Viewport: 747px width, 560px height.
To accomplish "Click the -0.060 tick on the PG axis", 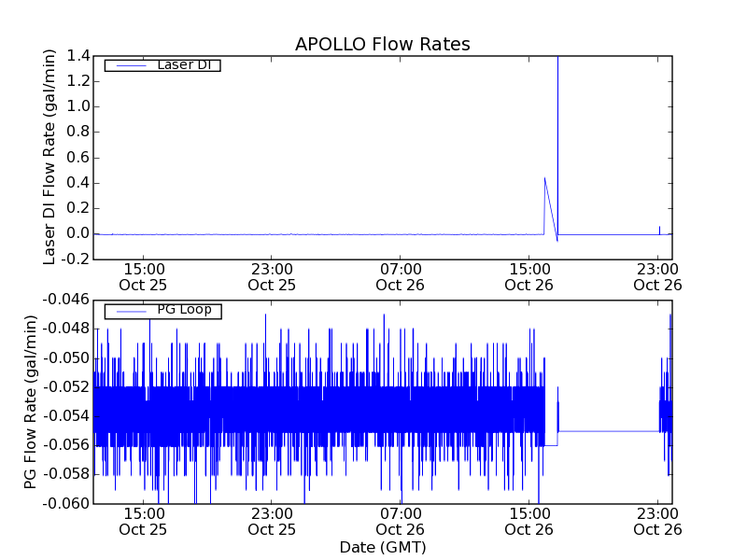I will tap(65, 503).
